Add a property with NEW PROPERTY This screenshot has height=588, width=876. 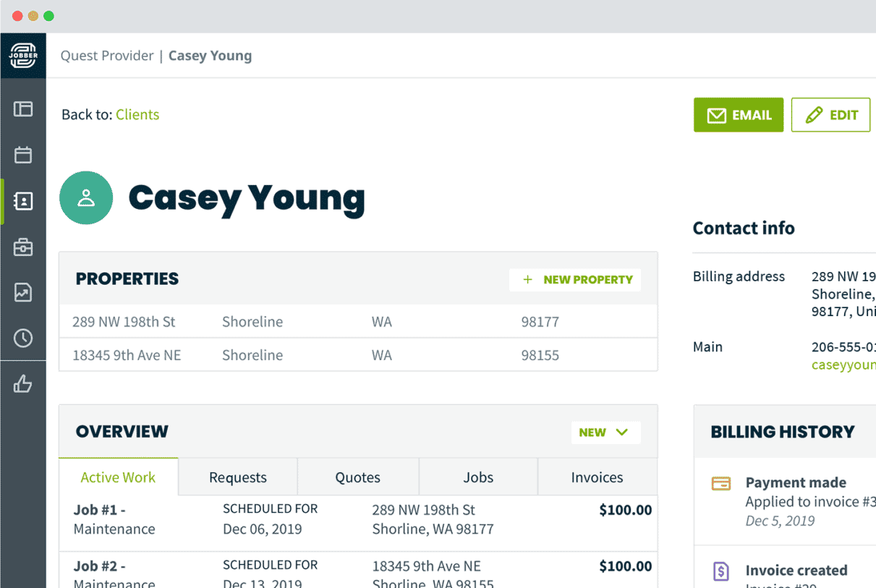(x=576, y=280)
